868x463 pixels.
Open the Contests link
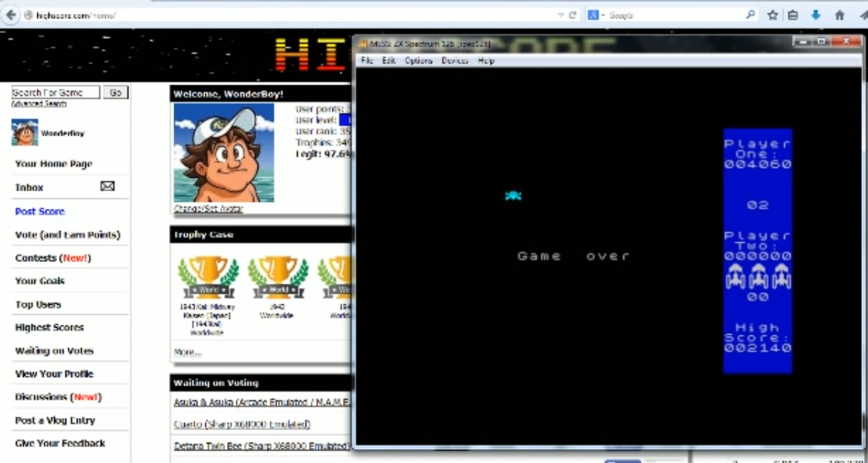(53, 258)
